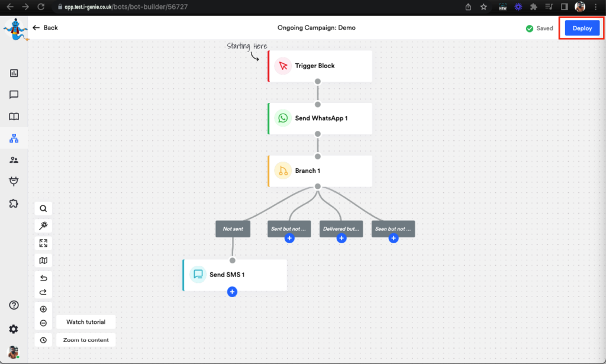606x364 pixels.
Task: Click the canvas search magnifier tool
Action: tap(43, 208)
